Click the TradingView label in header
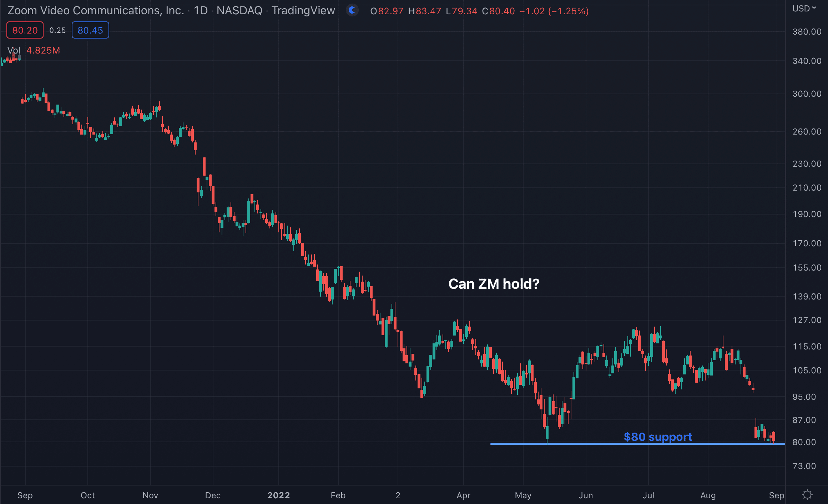Screen dimensions: 828x504 coord(303,11)
